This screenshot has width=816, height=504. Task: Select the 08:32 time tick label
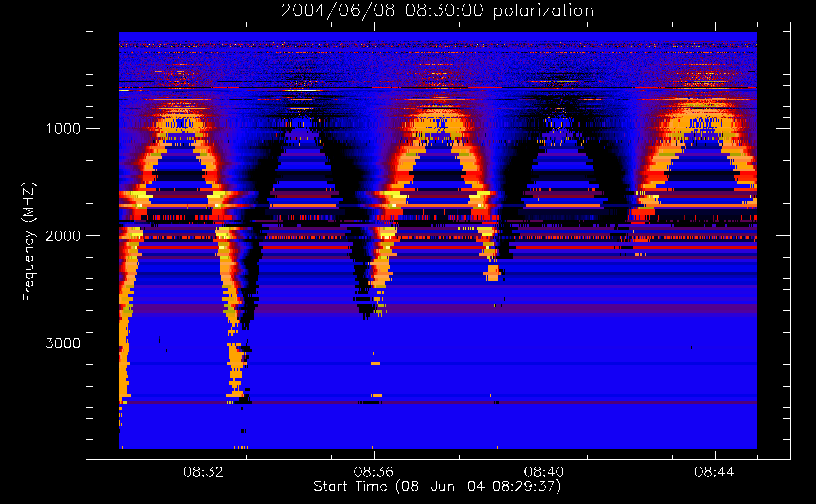point(204,472)
